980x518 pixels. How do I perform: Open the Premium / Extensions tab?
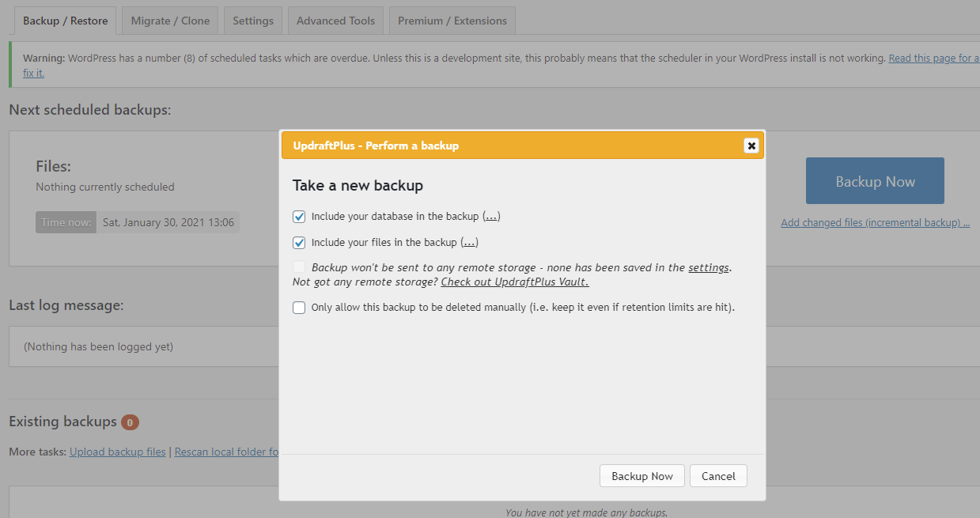pyautogui.click(x=452, y=21)
